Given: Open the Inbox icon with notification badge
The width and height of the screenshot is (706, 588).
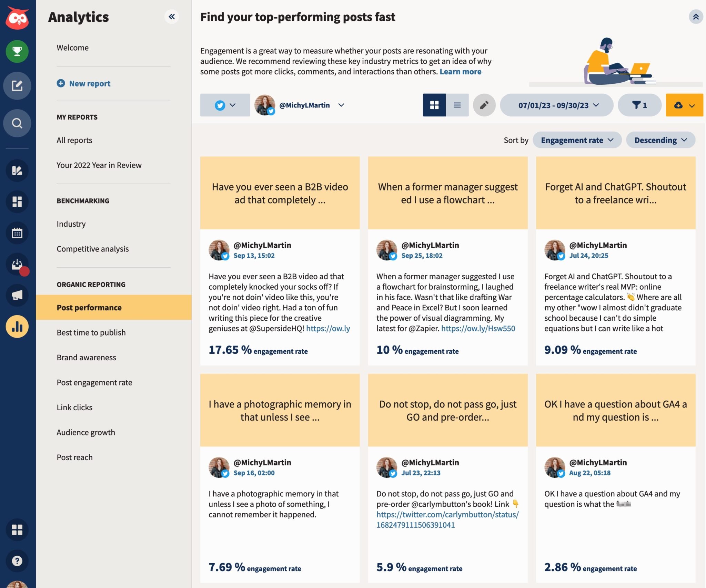Looking at the screenshot, I should (17, 265).
